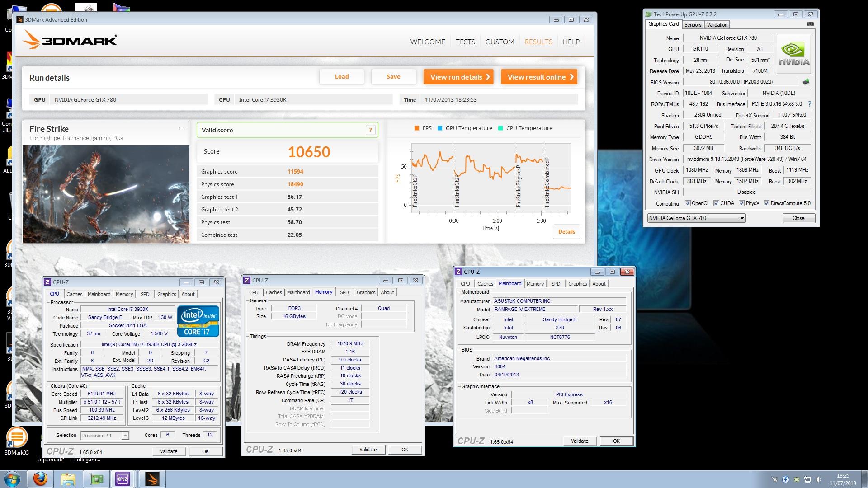Screen dimensions: 868x488
Task: Click the green X tray icon
Action: (x=797, y=479)
